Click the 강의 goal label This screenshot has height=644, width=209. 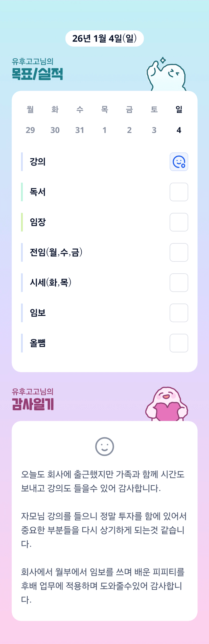tap(38, 162)
